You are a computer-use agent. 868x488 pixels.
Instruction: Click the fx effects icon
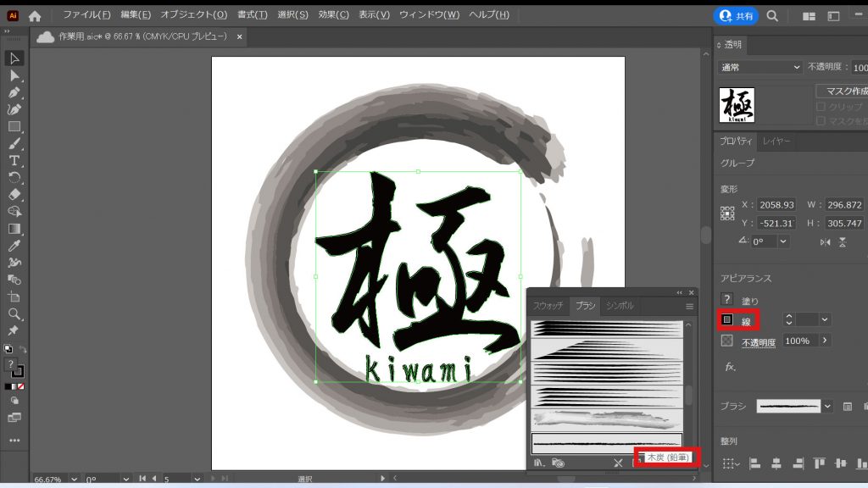(x=730, y=366)
